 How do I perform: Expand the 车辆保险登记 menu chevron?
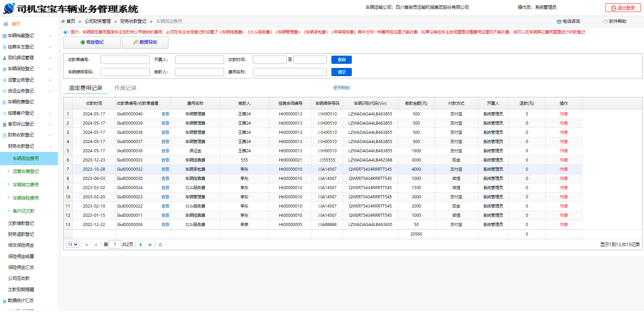point(50,69)
